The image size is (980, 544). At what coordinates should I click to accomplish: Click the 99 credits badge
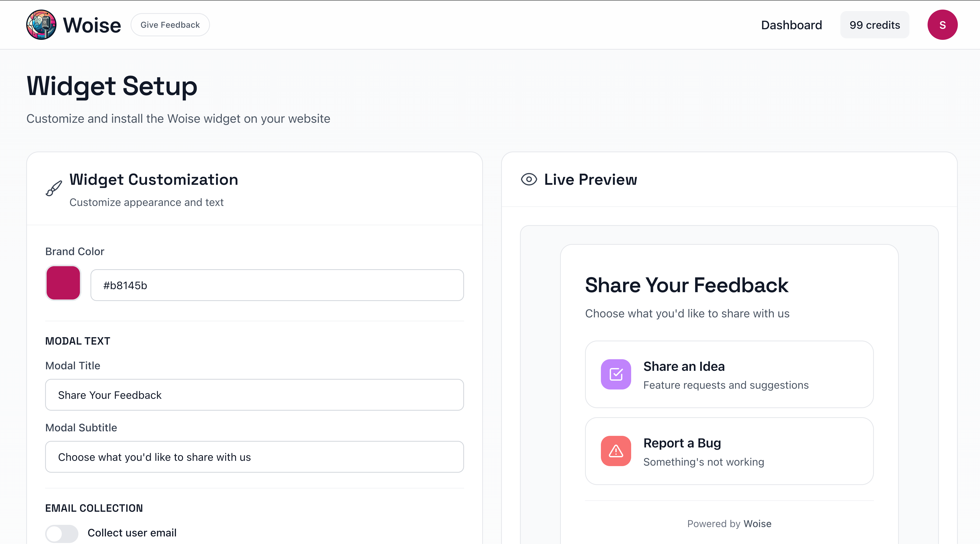(874, 24)
